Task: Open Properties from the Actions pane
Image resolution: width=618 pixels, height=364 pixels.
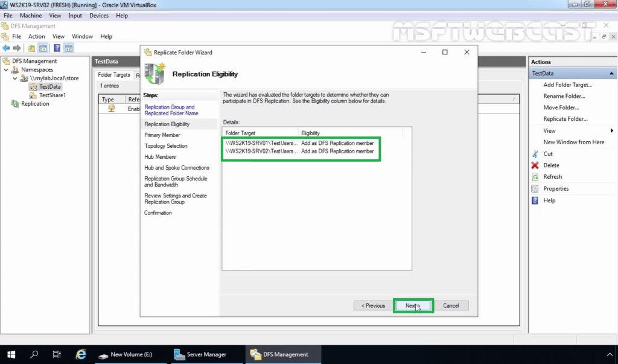Action: click(556, 188)
